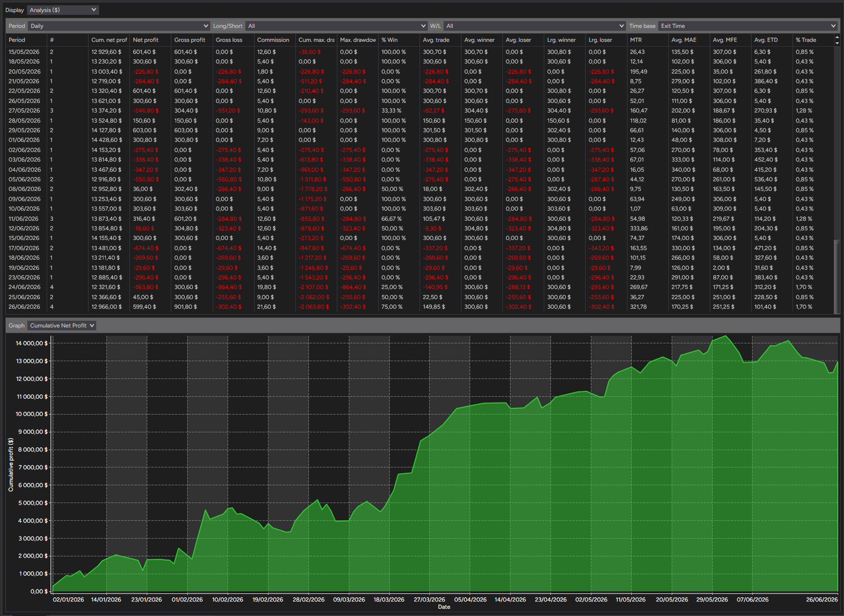This screenshot has width=844, height=616.
Task: Open the Period dropdown set to Daily
Action: 119,26
